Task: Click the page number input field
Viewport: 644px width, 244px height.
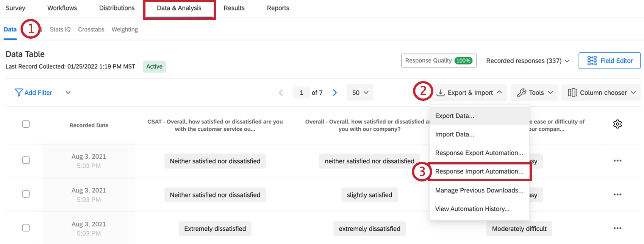Action: (x=302, y=93)
